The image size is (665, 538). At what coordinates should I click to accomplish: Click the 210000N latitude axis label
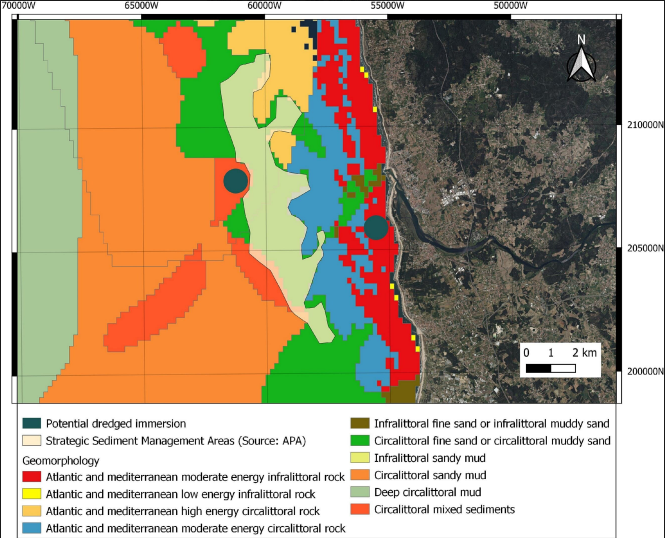coord(642,125)
